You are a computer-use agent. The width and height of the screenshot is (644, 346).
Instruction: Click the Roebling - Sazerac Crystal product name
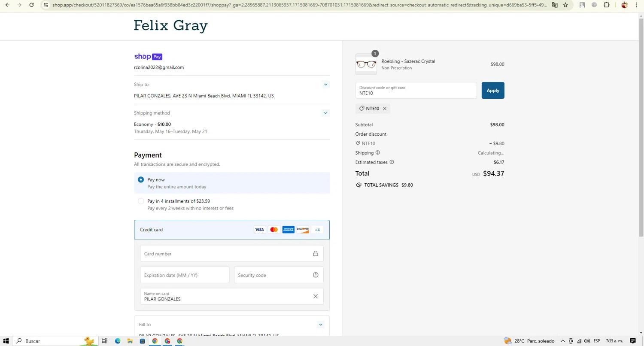click(x=408, y=61)
